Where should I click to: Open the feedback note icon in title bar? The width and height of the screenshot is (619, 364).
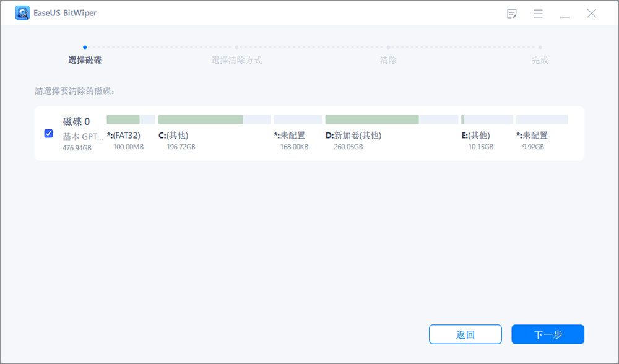[512, 14]
